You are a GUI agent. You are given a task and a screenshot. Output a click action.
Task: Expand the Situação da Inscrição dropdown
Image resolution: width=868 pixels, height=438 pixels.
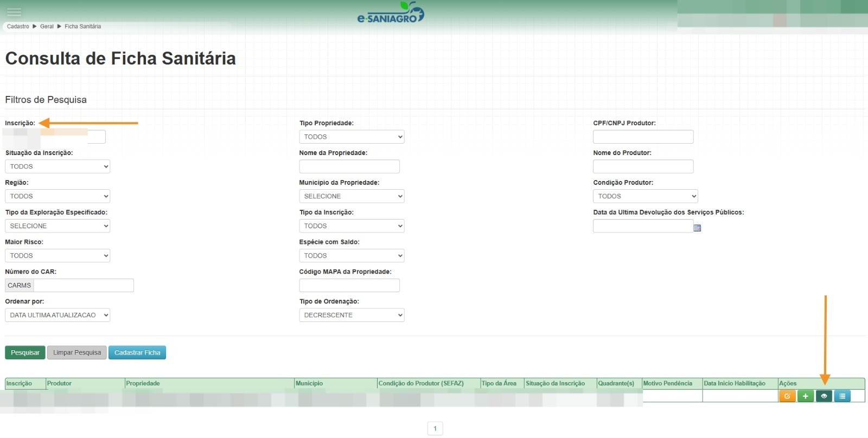click(58, 166)
